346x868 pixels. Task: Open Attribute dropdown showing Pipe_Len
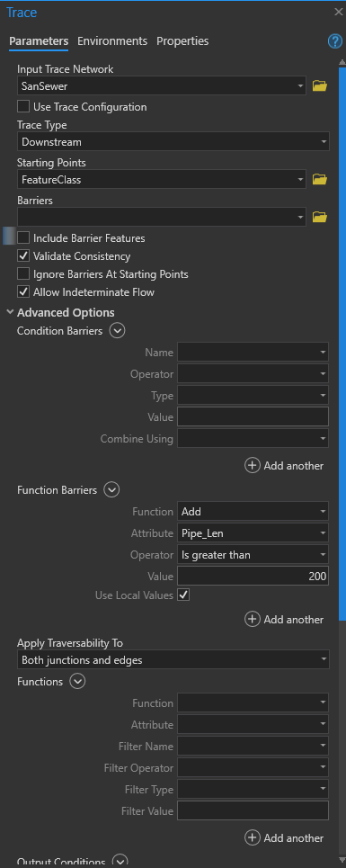coord(253,533)
